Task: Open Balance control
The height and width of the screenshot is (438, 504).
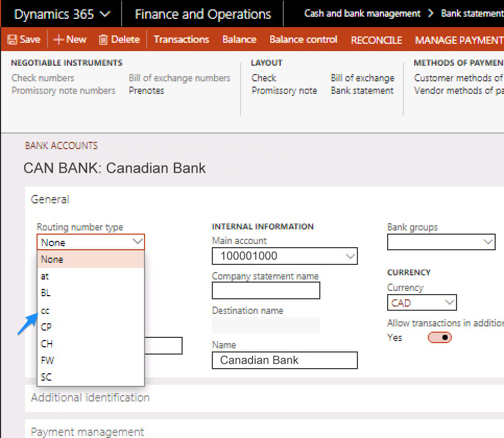Action: 304,40
